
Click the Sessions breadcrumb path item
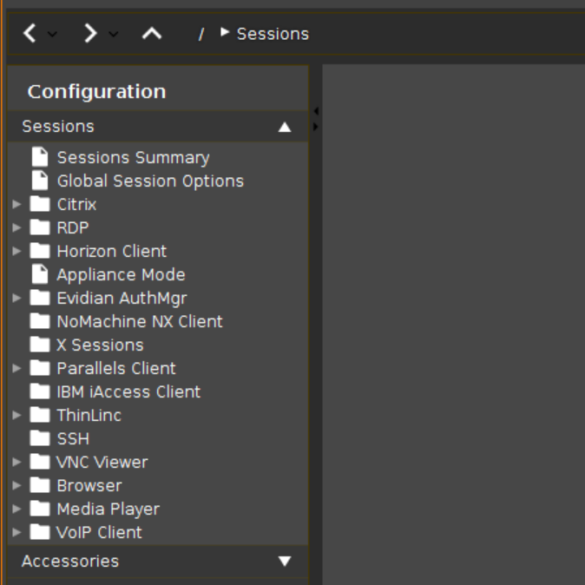click(273, 34)
